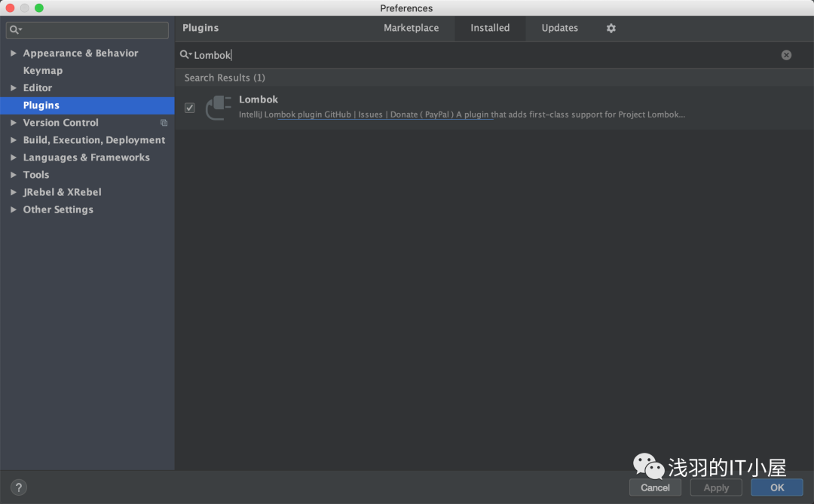Expand Languages & Frameworks section
This screenshot has height=504, width=814.
coord(14,157)
